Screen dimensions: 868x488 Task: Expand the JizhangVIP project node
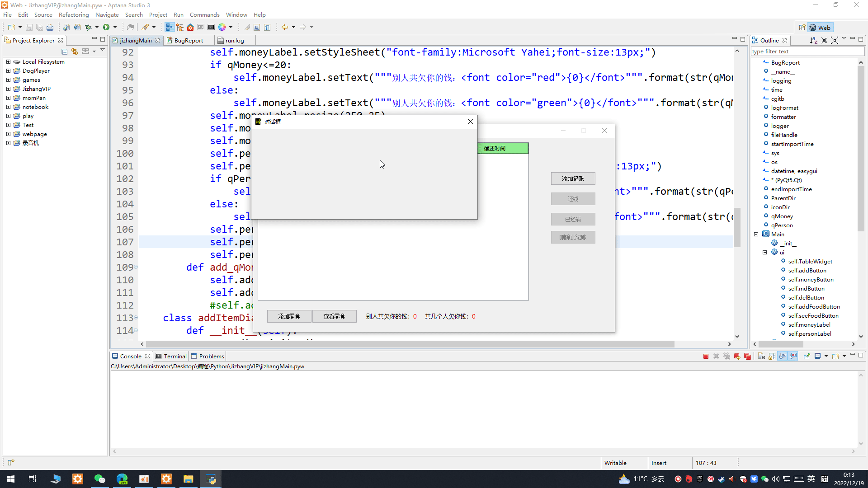pyautogui.click(x=8, y=89)
